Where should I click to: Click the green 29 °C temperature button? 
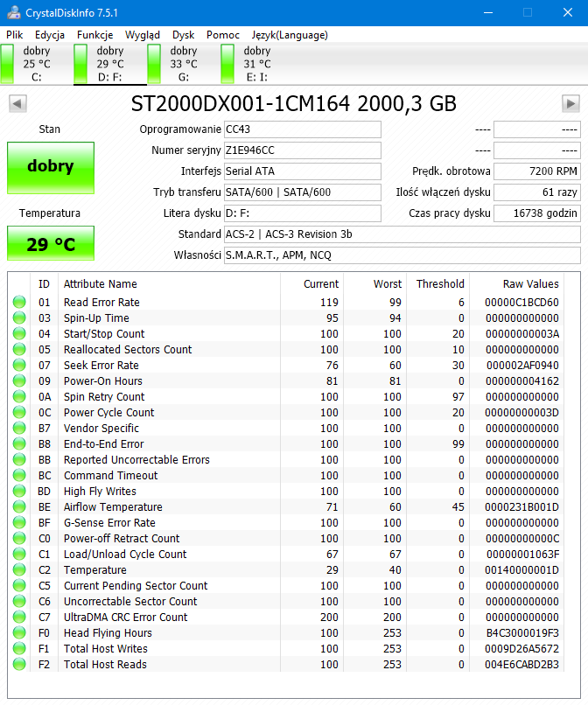pyautogui.click(x=51, y=243)
